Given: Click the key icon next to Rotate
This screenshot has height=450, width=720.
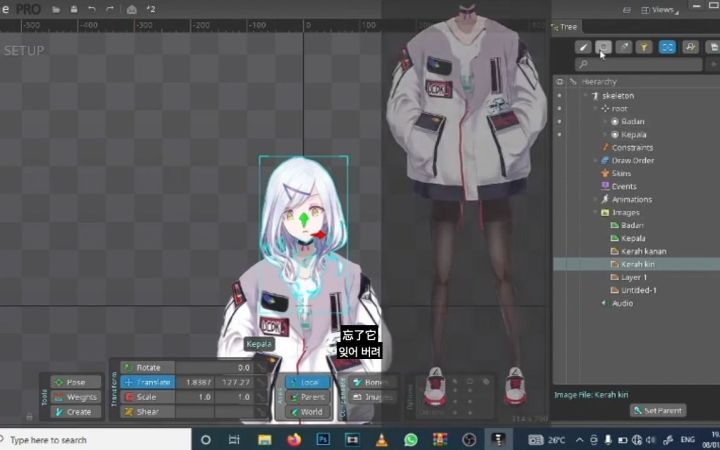Looking at the screenshot, I should (261, 367).
